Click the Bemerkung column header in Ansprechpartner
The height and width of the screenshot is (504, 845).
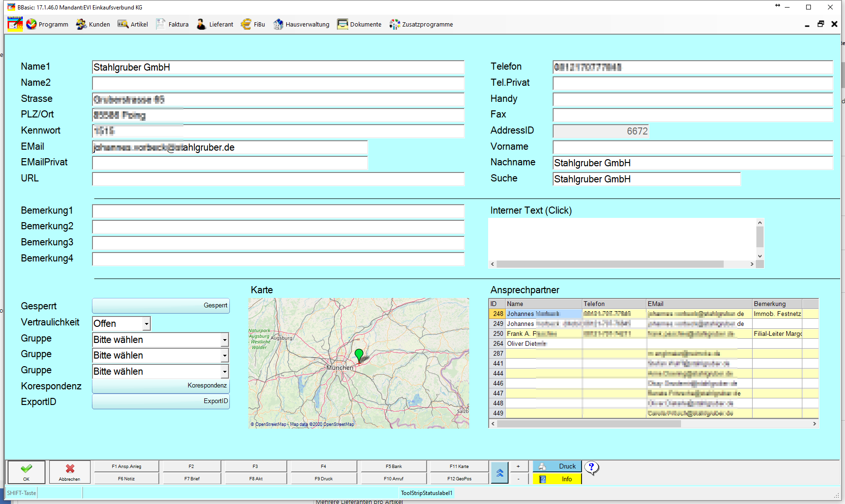click(x=777, y=304)
